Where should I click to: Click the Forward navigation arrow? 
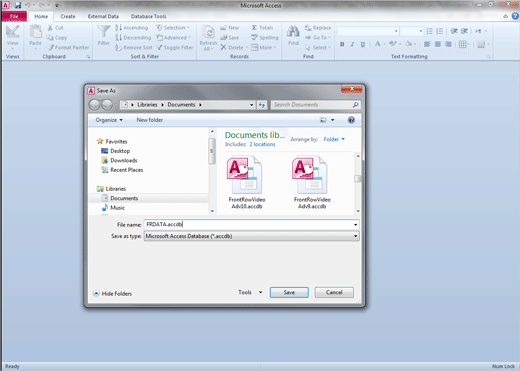click(107, 105)
